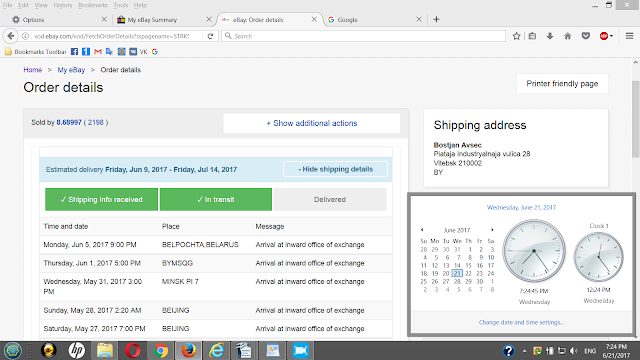The width and height of the screenshot is (640, 360).
Task: Open the HP taskbar icon
Action: pyautogui.click(x=76, y=351)
